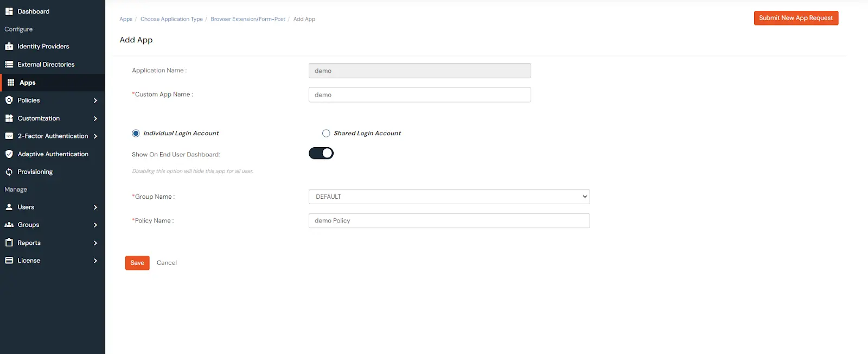
Task: Expand the 2-Factor Authentication chevron
Action: point(95,136)
